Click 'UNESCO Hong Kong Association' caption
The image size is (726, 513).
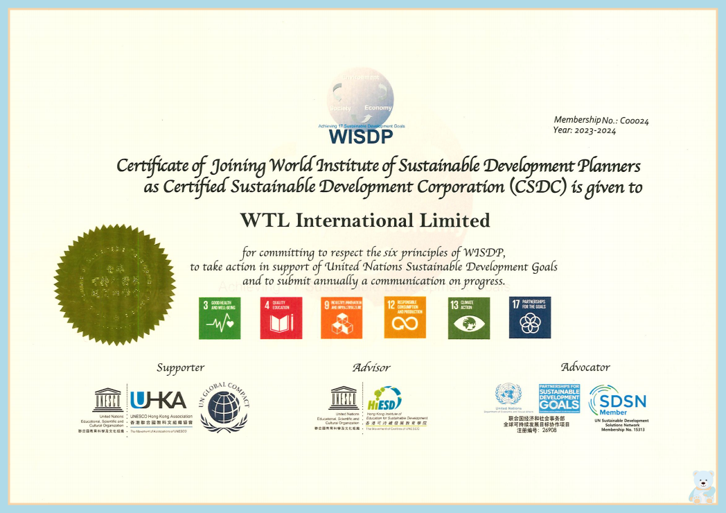161,417
